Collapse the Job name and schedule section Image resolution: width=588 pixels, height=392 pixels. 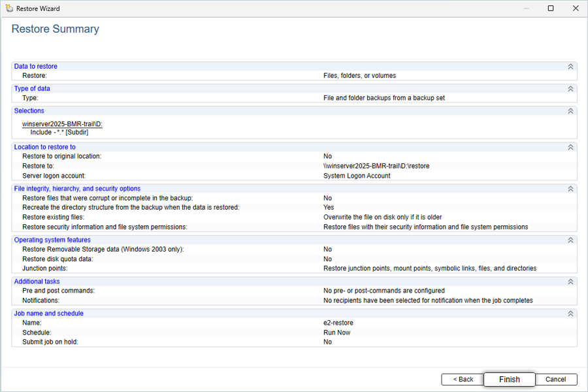click(x=570, y=314)
